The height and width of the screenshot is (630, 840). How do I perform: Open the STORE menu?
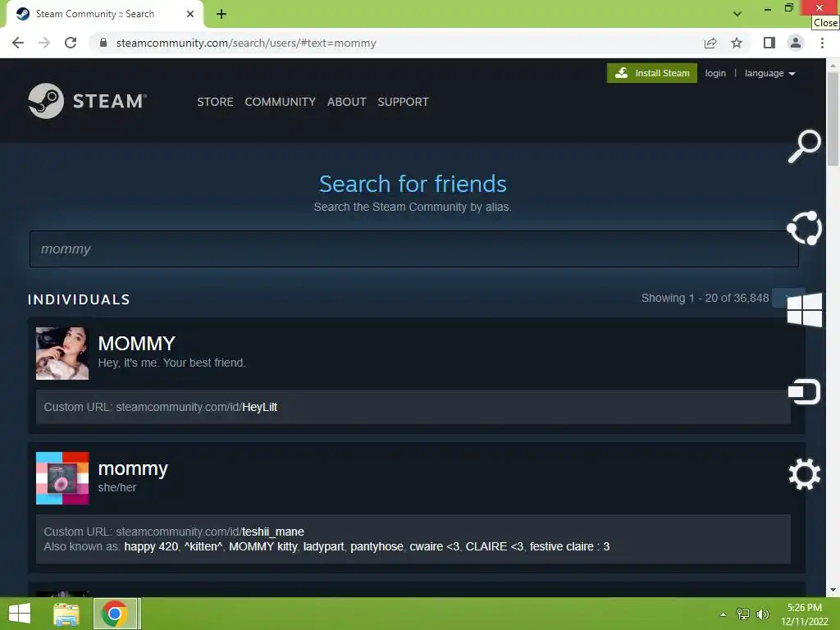(x=215, y=102)
